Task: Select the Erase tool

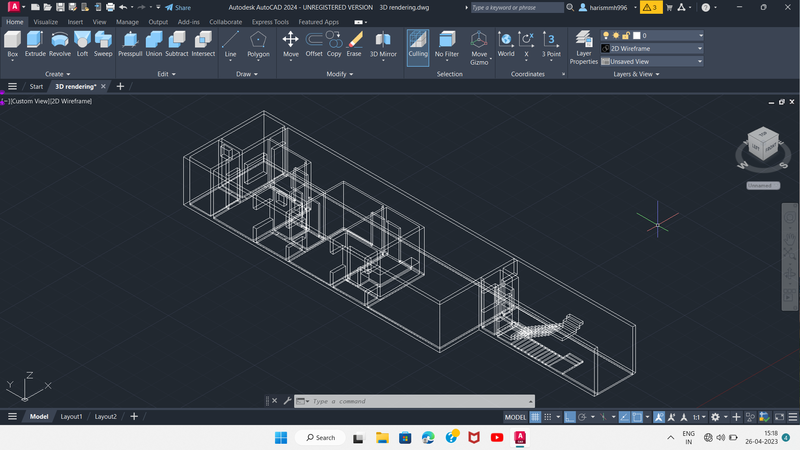Action: (x=354, y=44)
